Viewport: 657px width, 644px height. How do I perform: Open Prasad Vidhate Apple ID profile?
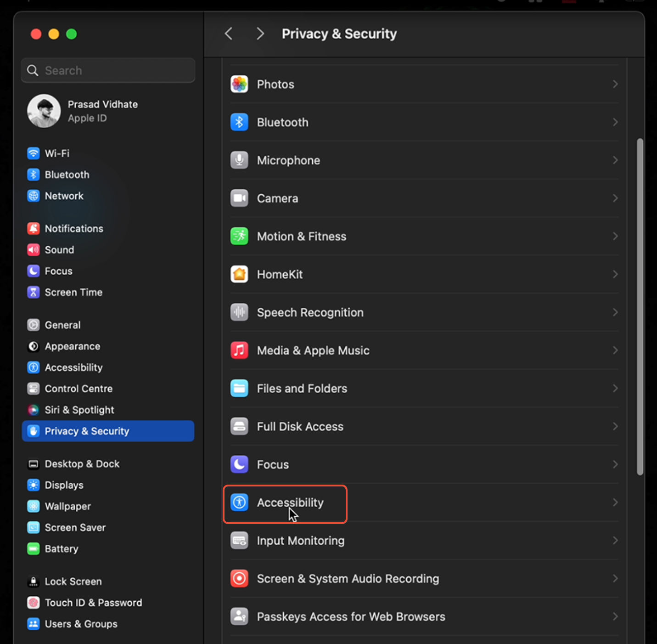[x=108, y=111]
